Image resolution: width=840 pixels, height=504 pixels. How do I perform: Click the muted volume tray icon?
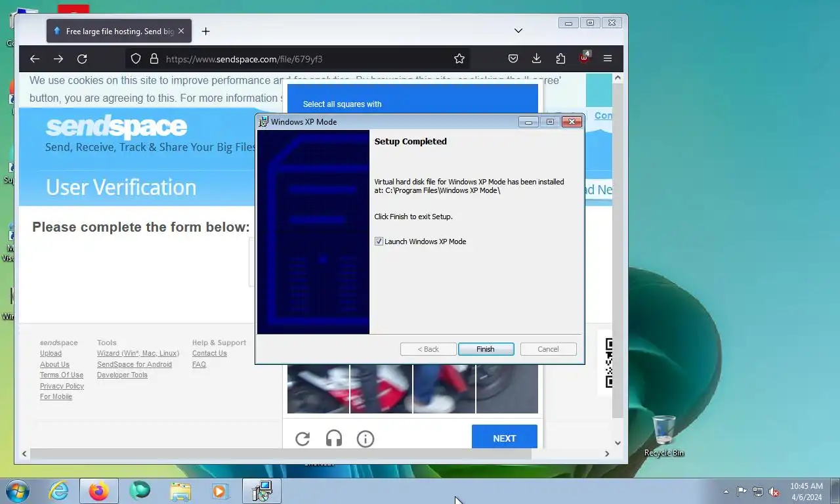[x=774, y=491]
